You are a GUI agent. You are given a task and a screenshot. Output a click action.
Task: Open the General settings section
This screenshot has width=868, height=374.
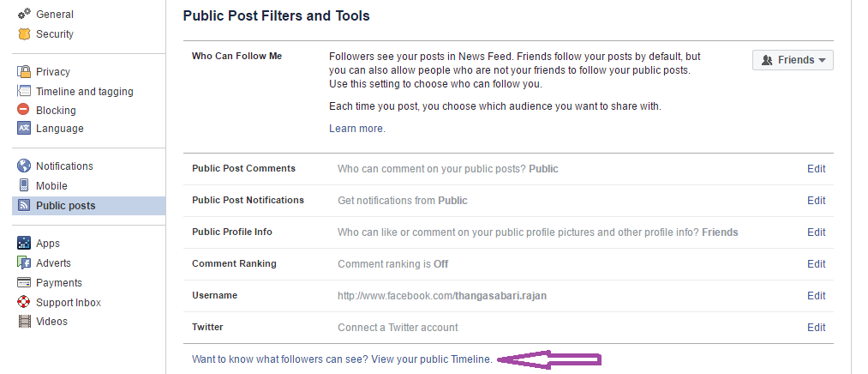[55, 15]
